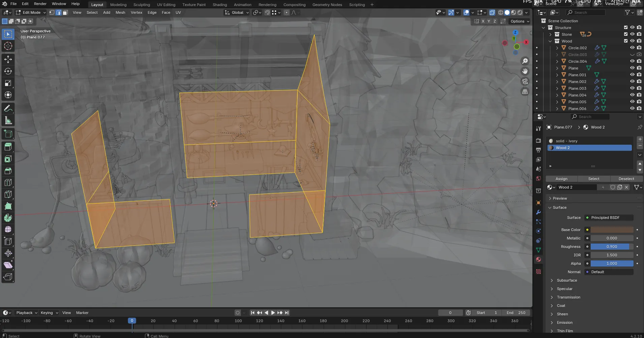The width and height of the screenshot is (644, 338).
Task: Select the Smooth tool
Action: [8, 229]
